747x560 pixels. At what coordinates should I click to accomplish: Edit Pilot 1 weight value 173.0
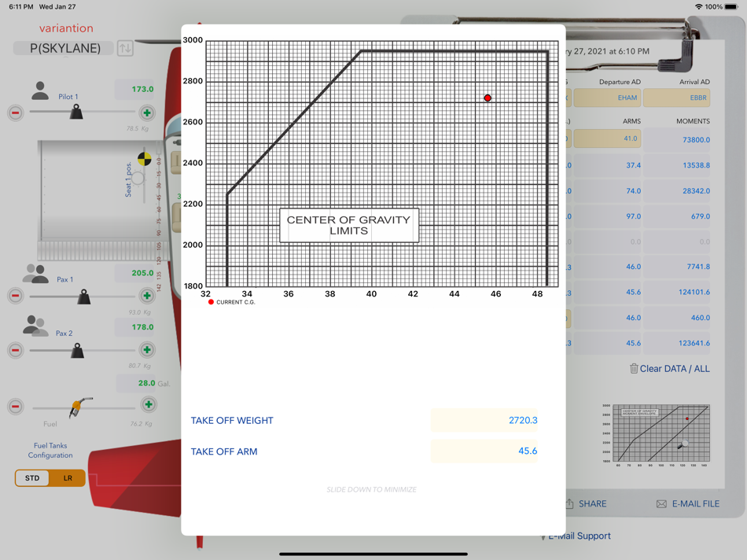[134, 89]
